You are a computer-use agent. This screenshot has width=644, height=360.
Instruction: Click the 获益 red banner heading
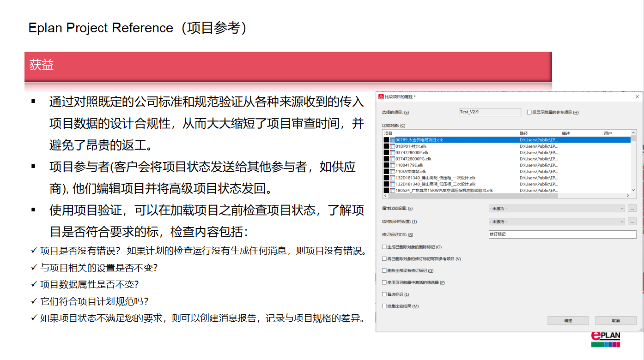(288, 66)
